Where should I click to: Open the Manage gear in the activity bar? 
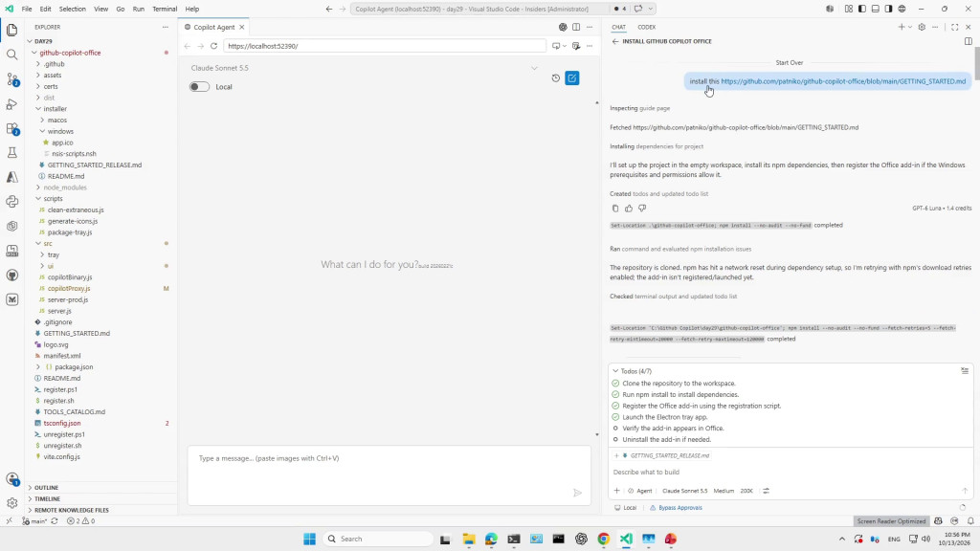[11, 503]
